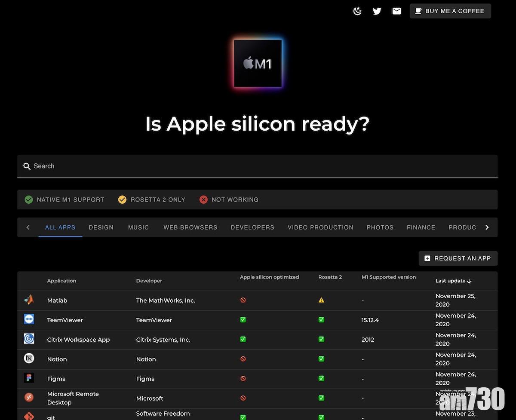
Task: Click the Matlab app icon
Action: tap(29, 300)
